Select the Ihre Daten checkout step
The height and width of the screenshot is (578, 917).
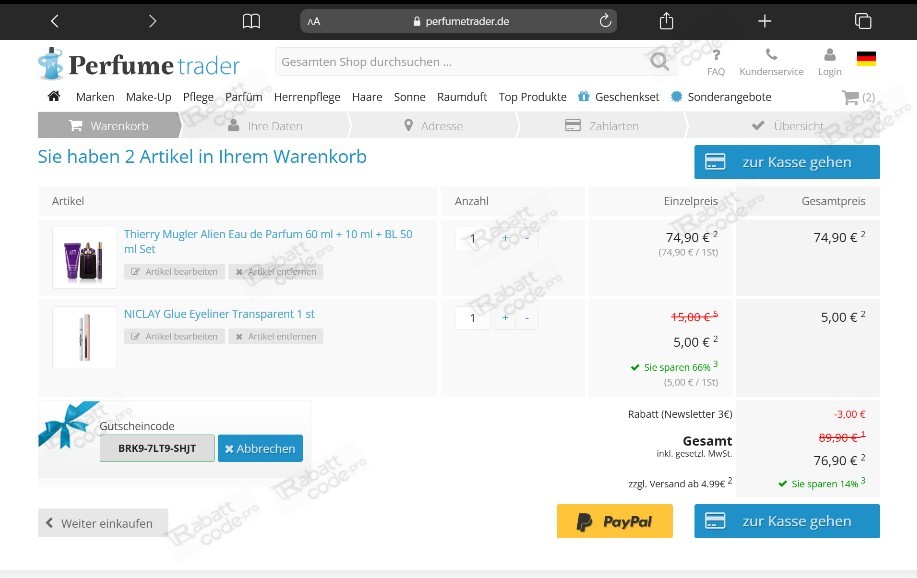point(265,125)
